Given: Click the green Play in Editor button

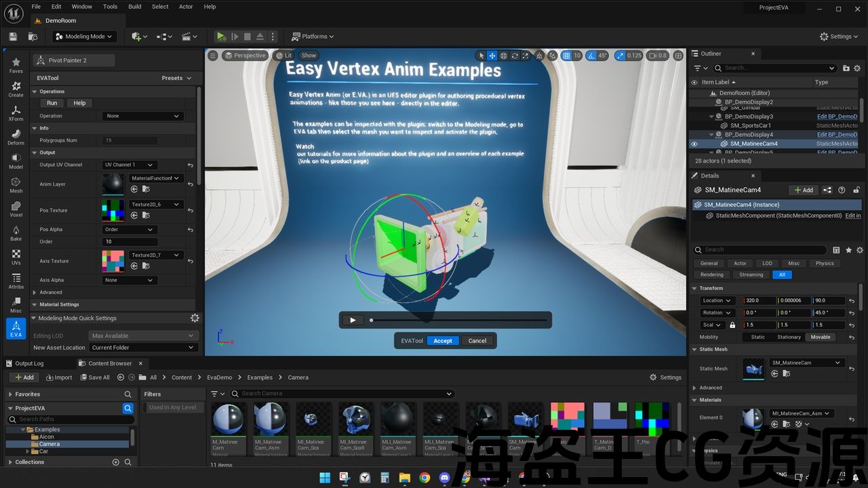Looking at the screenshot, I should [x=221, y=37].
